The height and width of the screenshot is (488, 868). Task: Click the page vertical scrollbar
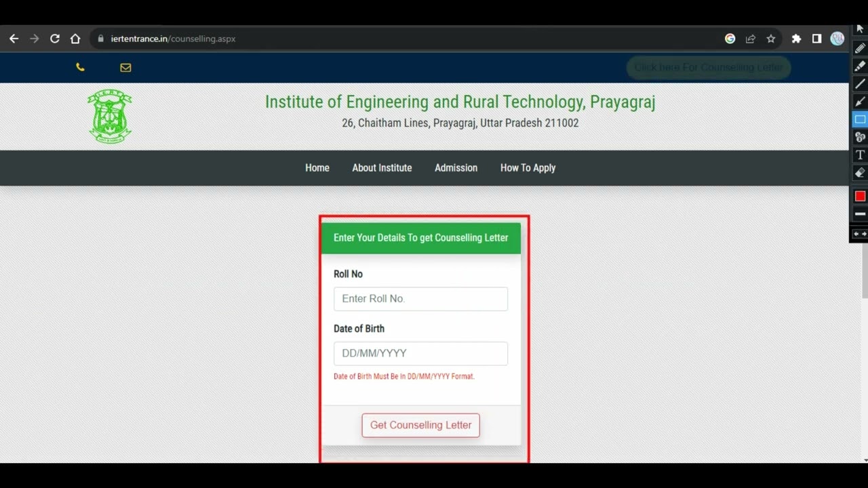pos(865,271)
